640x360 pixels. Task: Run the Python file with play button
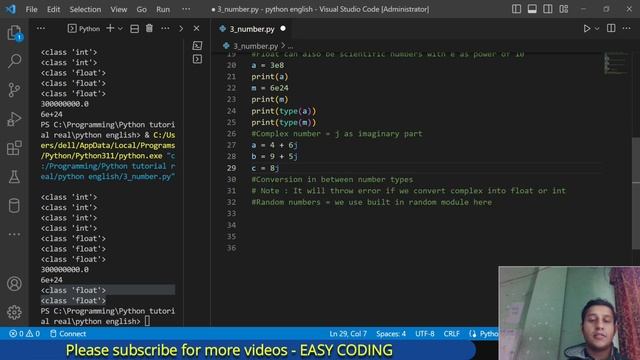pyautogui.click(x=587, y=29)
